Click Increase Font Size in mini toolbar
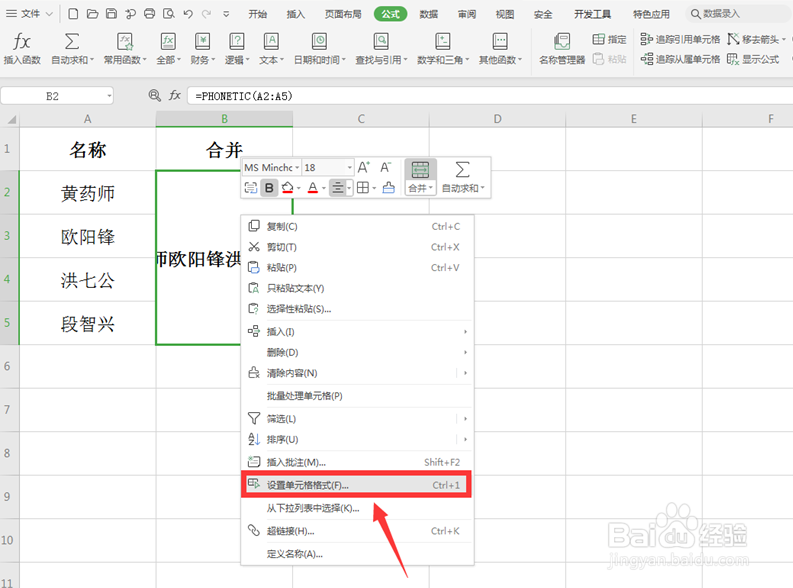This screenshot has height=588, width=793. [364, 167]
